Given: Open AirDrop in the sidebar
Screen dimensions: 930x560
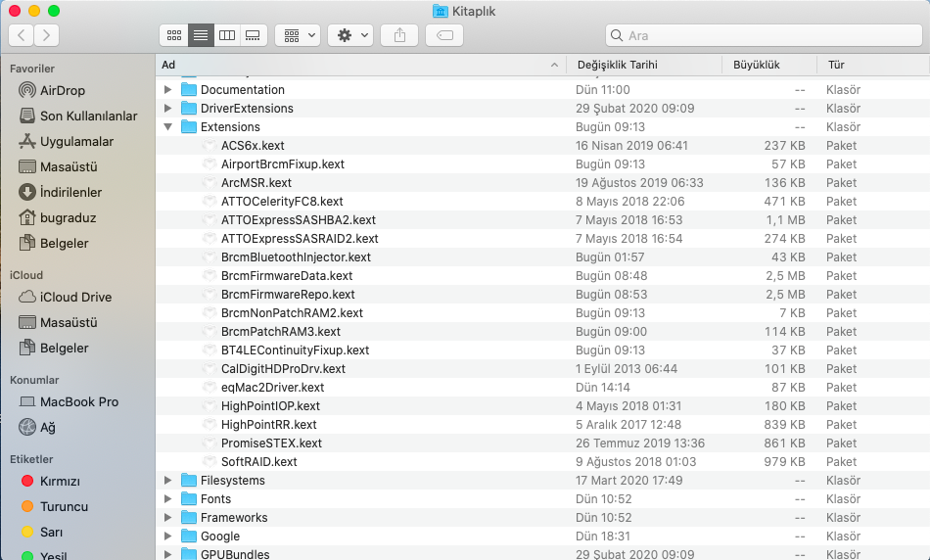Looking at the screenshot, I should click(x=62, y=90).
